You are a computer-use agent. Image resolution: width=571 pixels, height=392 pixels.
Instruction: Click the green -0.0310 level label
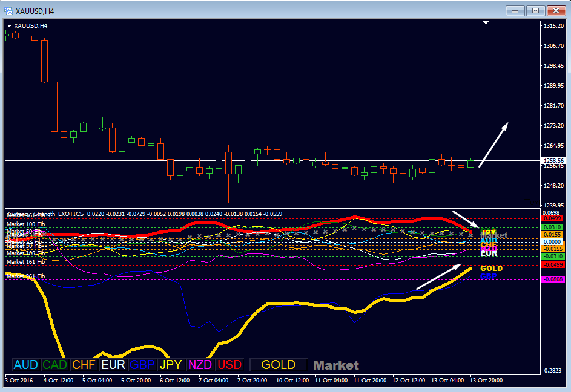[553, 256]
